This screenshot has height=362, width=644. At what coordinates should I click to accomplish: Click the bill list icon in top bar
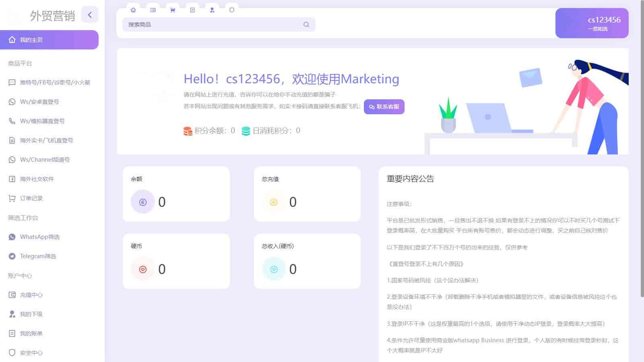192,10
